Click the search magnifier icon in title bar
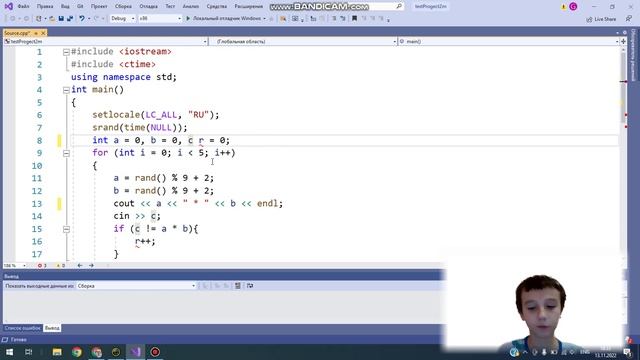 coord(399,6)
